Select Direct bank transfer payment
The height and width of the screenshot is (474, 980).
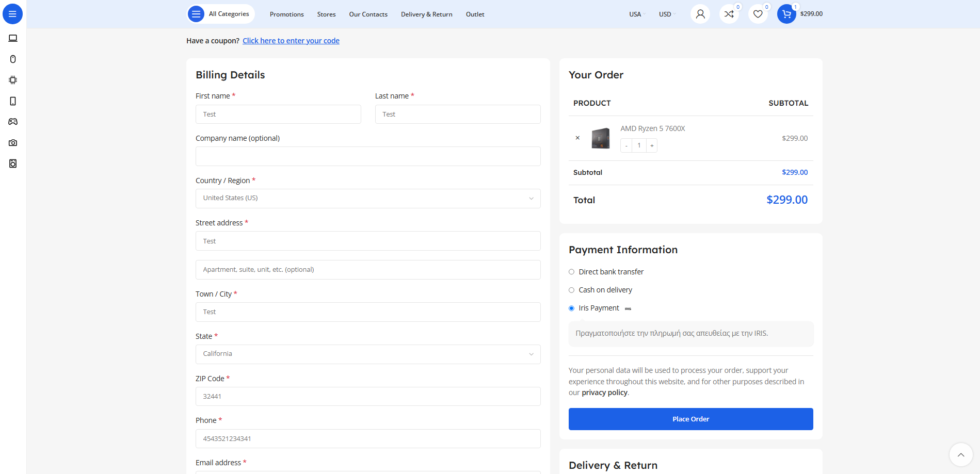[x=571, y=272]
